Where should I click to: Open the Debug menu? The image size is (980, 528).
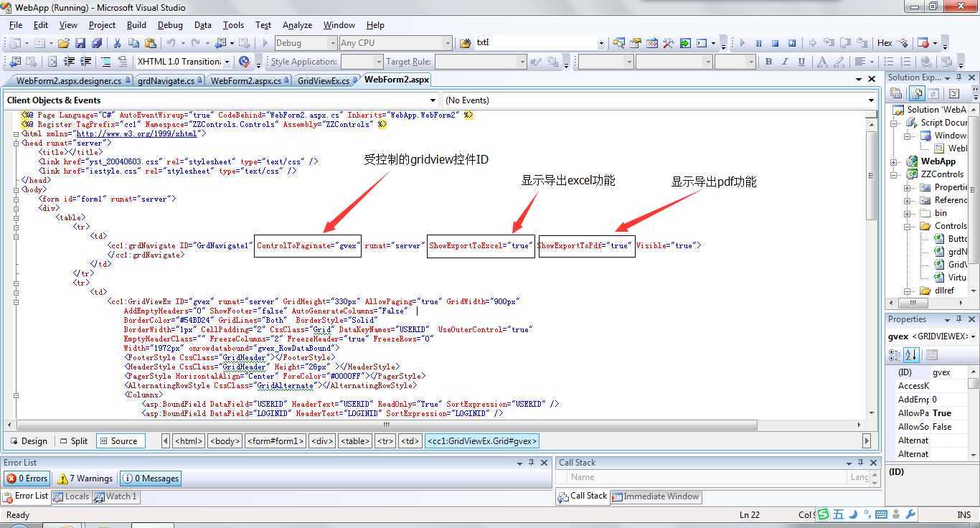[x=170, y=24]
